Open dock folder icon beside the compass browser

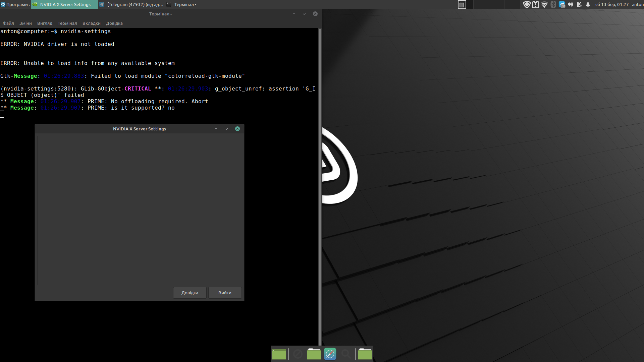[x=314, y=354]
